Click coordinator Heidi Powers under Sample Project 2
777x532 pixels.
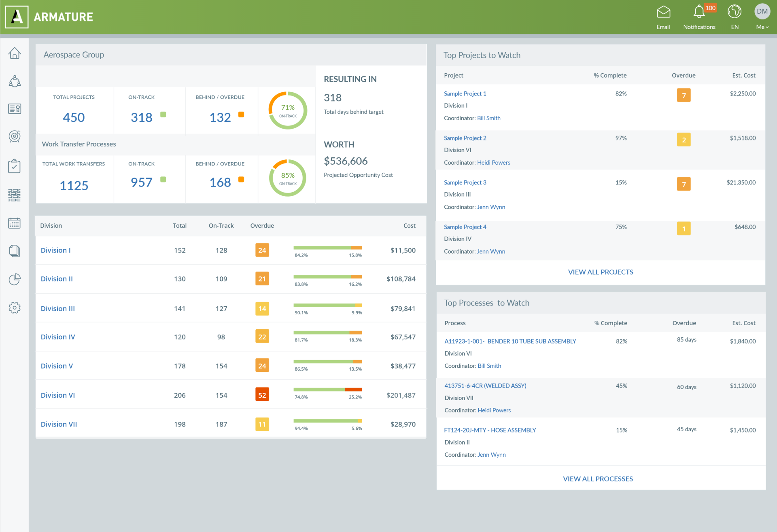point(493,163)
